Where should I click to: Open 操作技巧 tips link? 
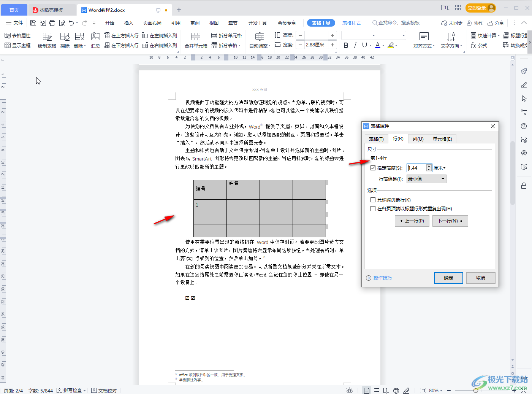coord(379,278)
